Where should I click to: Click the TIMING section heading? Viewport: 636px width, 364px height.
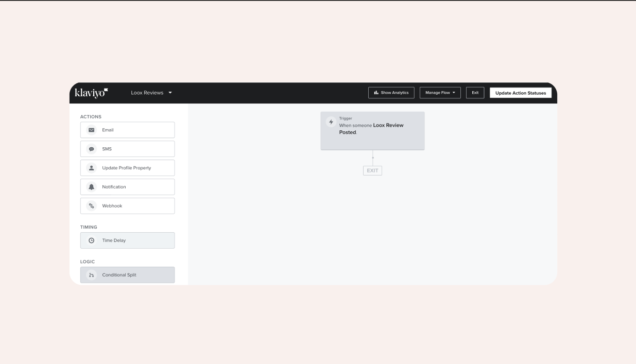pyautogui.click(x=89, y=227)
